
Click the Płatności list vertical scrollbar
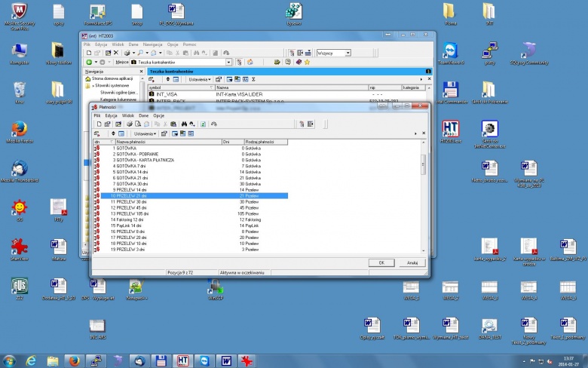pos(424,196)
